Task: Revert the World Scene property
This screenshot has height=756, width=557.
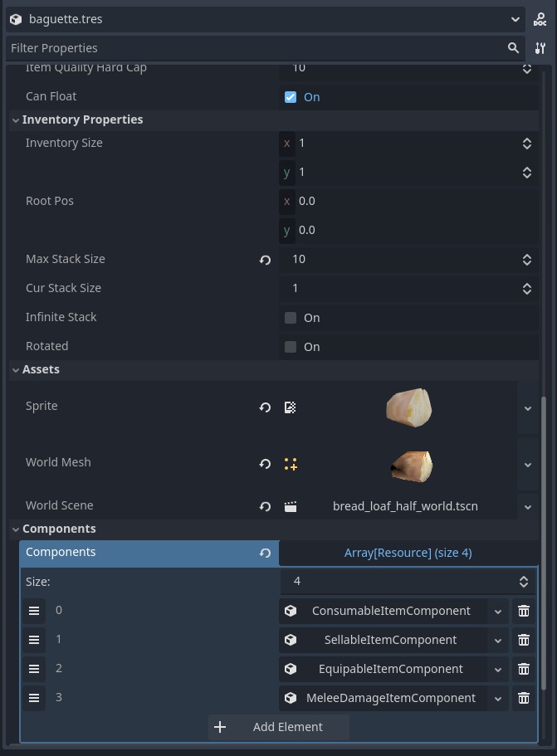Action: pos(265,506)
